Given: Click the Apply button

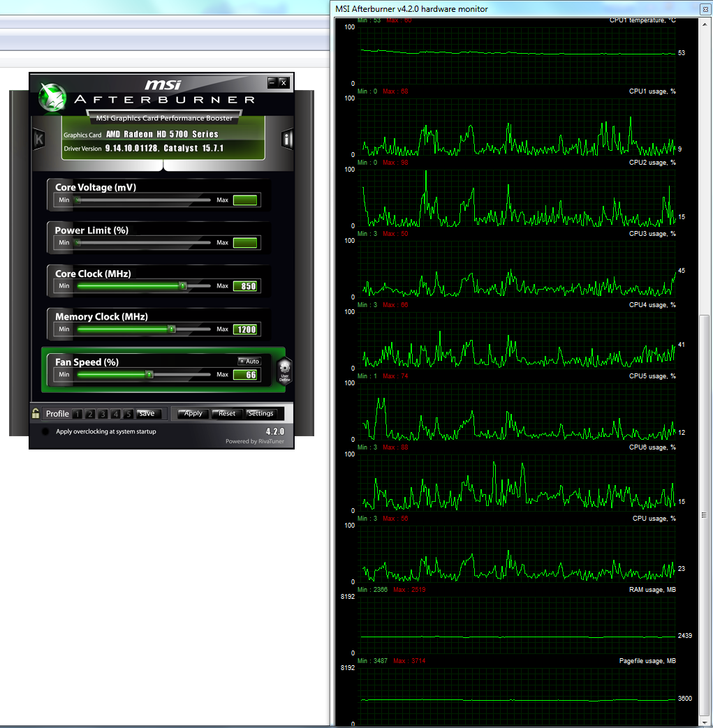Looking at the screenshot, I should [x=193, y=414].
